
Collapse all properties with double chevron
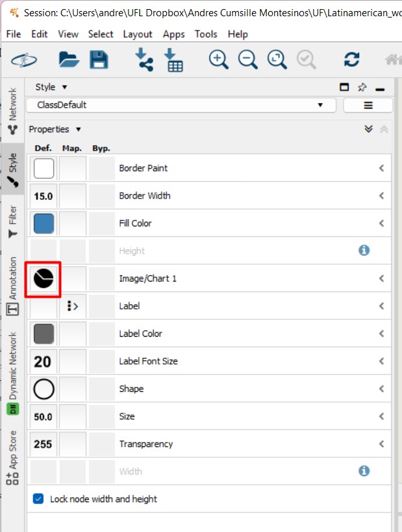click(x=369, y=129)
